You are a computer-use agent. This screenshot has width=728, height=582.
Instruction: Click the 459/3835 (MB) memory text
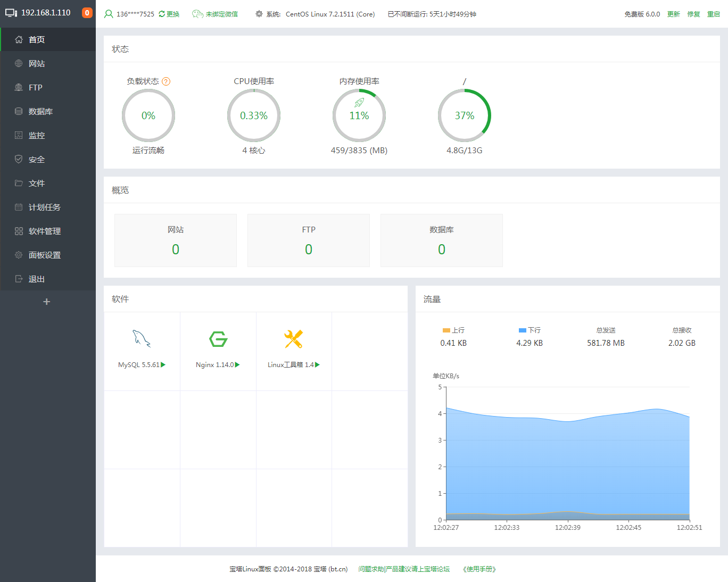click(x=359, y=151)
